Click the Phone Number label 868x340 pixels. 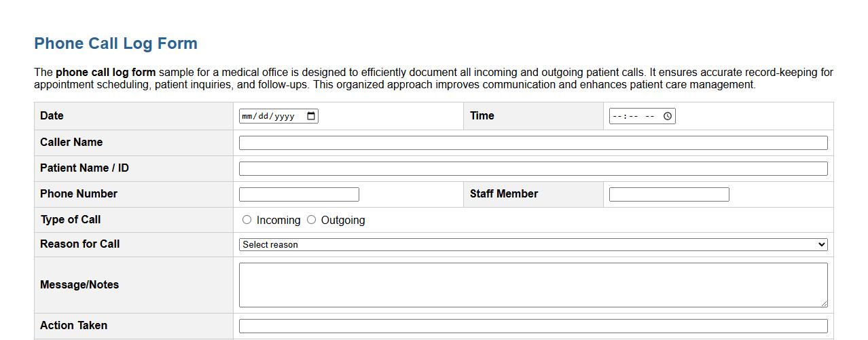click(x=79, y=193)
